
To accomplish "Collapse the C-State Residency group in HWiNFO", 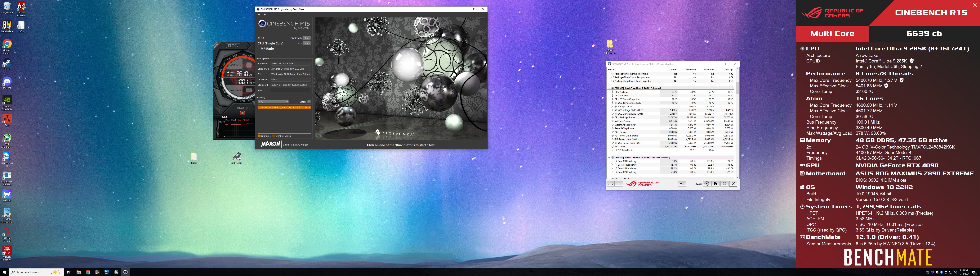I will 609,157.
